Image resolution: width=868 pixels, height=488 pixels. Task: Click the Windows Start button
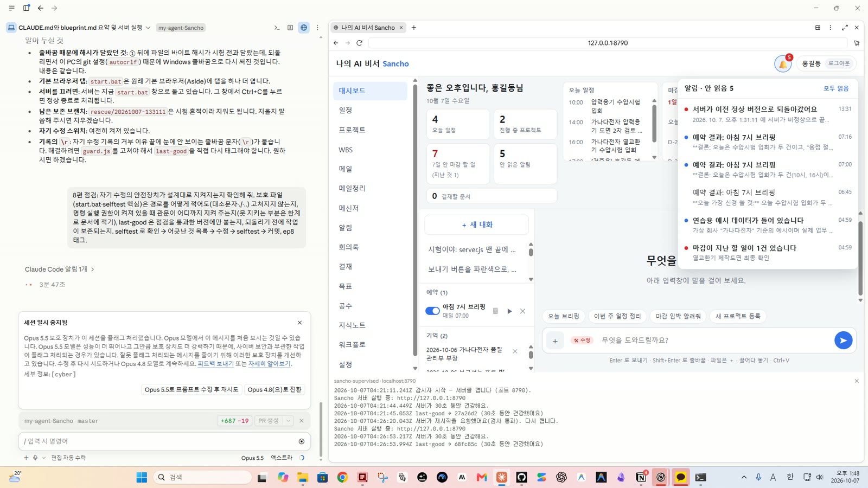142,477
